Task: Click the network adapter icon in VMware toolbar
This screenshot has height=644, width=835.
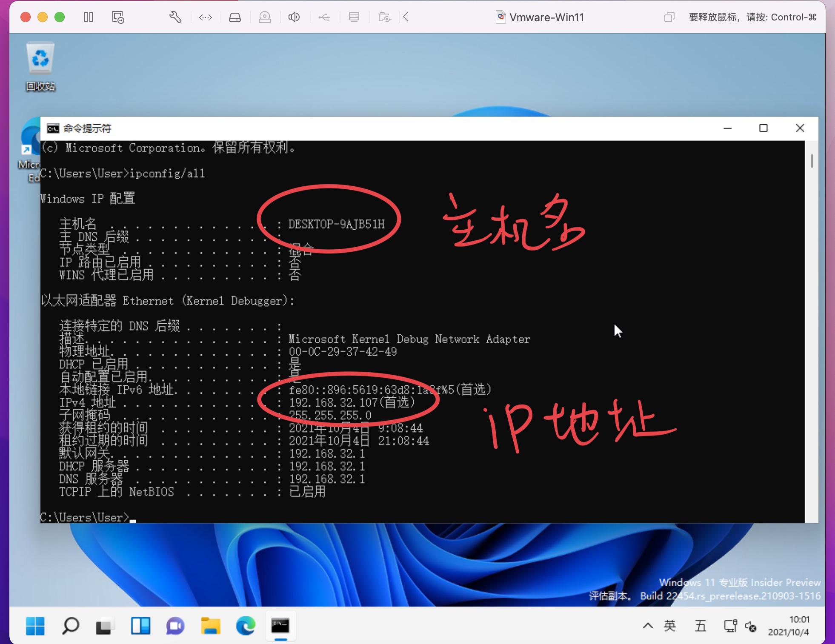Action: pos(355,17)
